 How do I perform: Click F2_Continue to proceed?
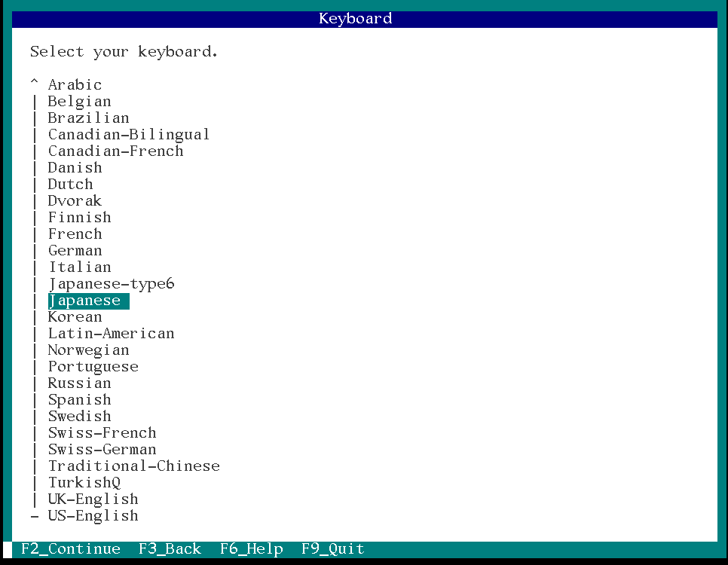tap(71, 549)
